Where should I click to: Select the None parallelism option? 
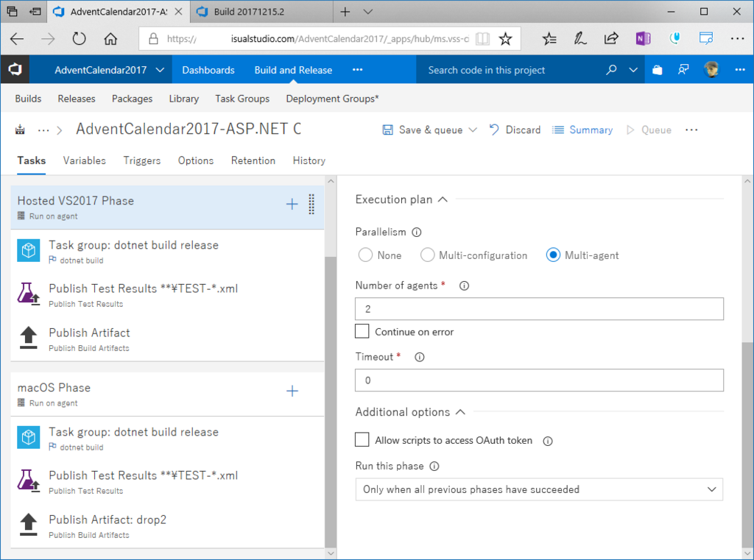point(365,255)
